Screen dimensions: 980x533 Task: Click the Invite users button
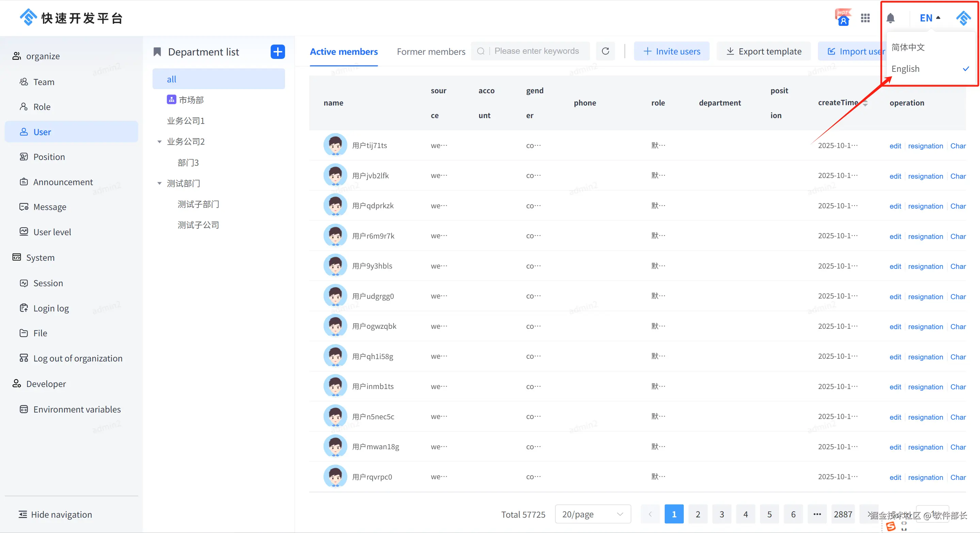pyautogui.click(x=671, y=51)
